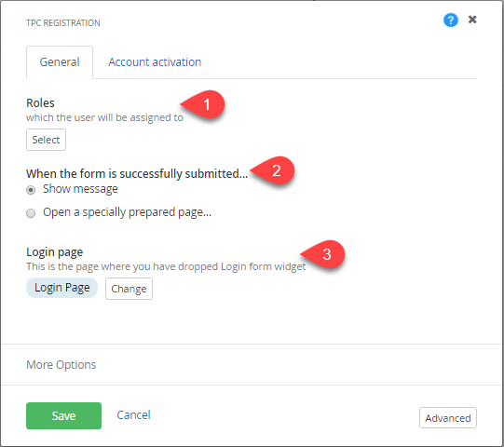Image resolution: width=504 pixels, height=447 pixels.
Task: Click the Login Page selected page chip
Action: (x=62, y=288)
